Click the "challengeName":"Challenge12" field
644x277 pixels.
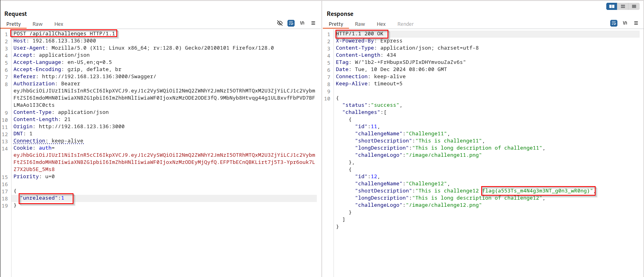click(x=402, y=184)
